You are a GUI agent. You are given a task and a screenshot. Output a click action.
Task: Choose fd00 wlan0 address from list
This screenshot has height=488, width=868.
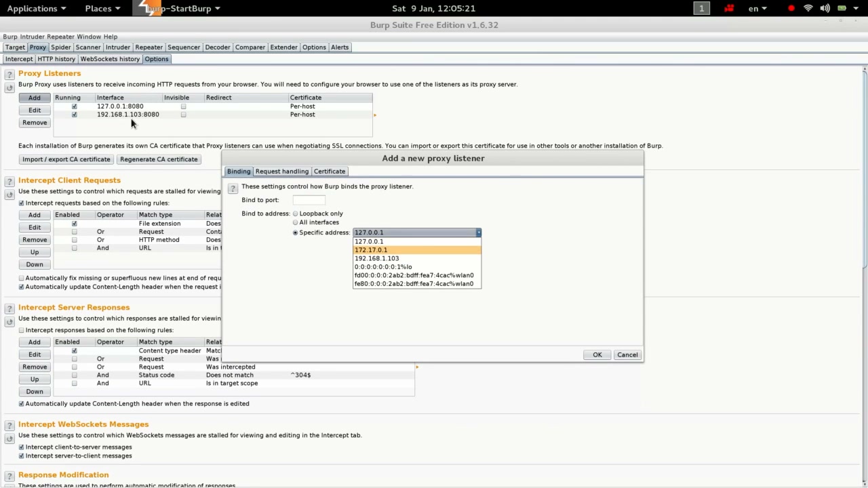(x=417, y=275)
